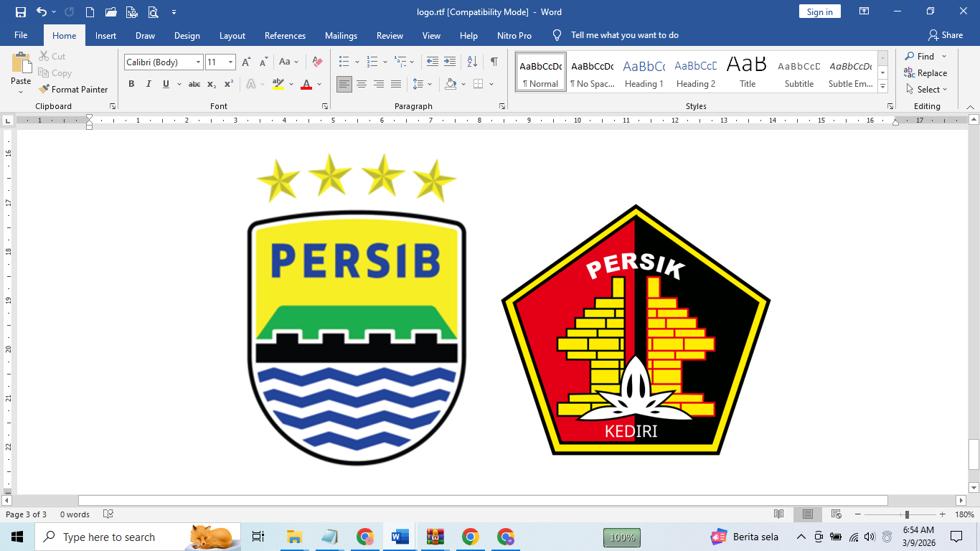Click the Sign in button
Viewport: 980px width, 551px height.
(x=819, y=11)
